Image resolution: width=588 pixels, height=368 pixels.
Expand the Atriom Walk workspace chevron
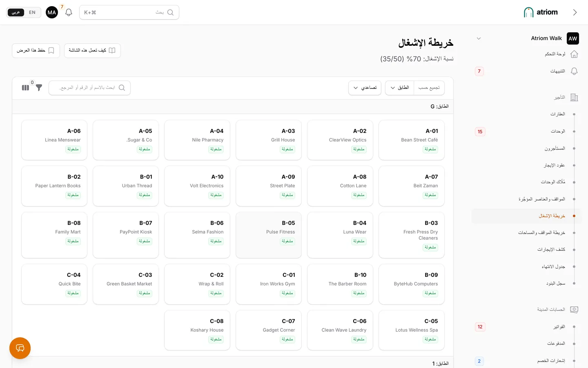(479, 38)
